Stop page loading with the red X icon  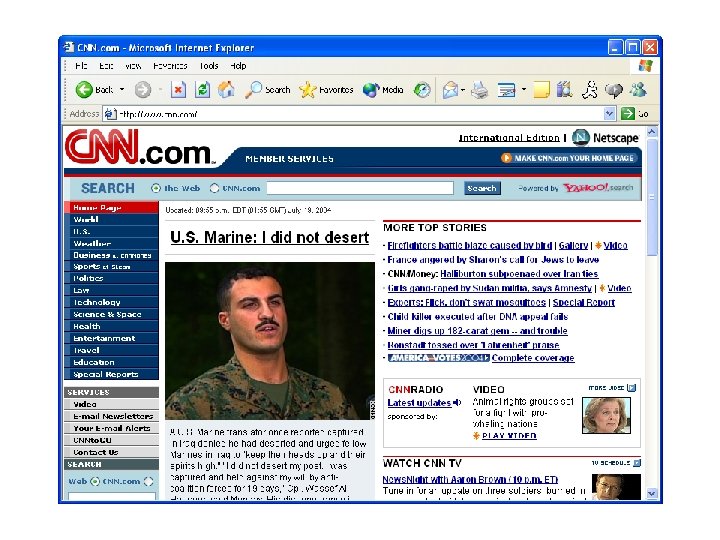178,90
